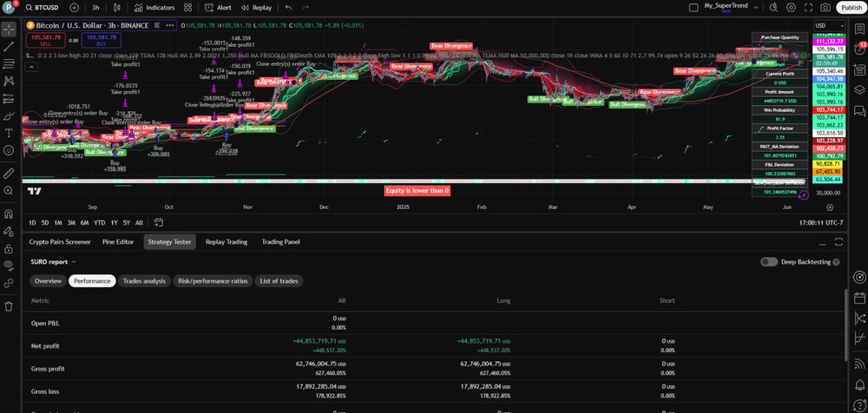Select the ruler measure tool
Viewport: 868px width, 413px height.
(x=9, y=174)
